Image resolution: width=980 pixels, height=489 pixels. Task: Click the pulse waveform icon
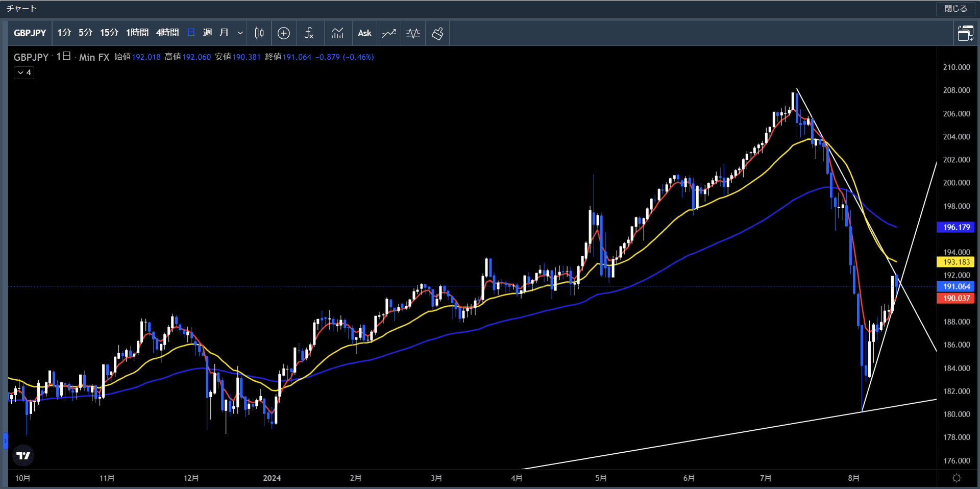click(x=413, y=33)
